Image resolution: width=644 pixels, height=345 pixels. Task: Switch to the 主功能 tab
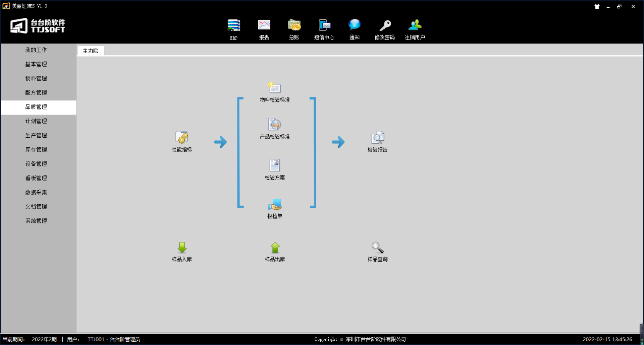(91, 51)
